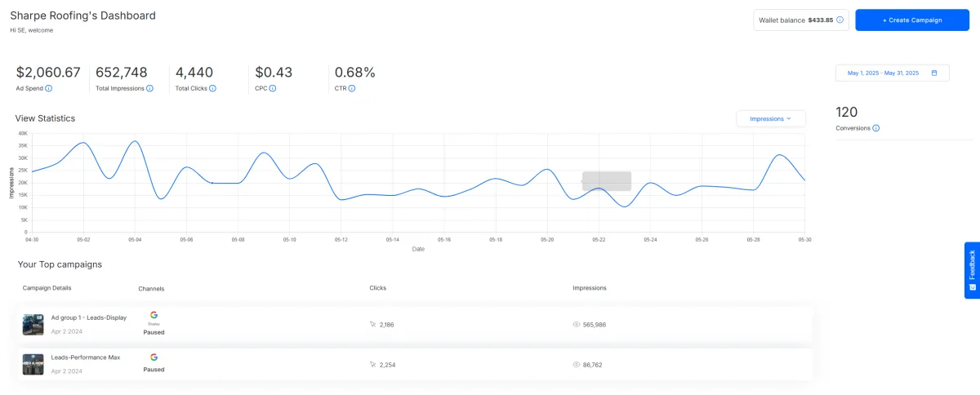Click the Leads-Performance Max thumbnail image
The width and height of the screenshot is (980, 395).
coord(33,364)
